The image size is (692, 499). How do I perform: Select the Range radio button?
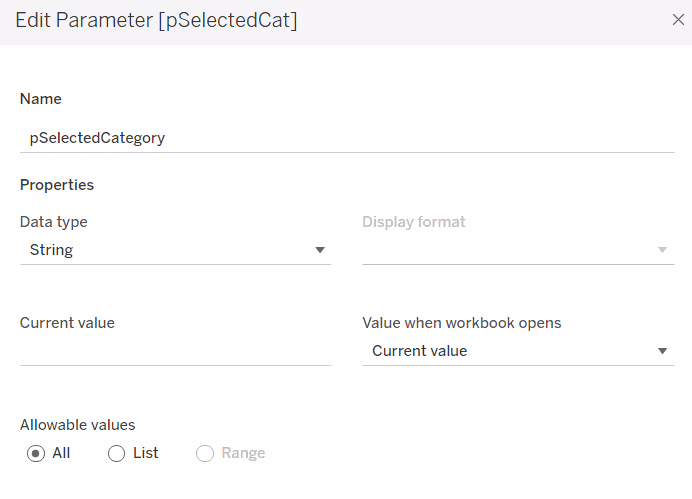click(x=205, y=453)
